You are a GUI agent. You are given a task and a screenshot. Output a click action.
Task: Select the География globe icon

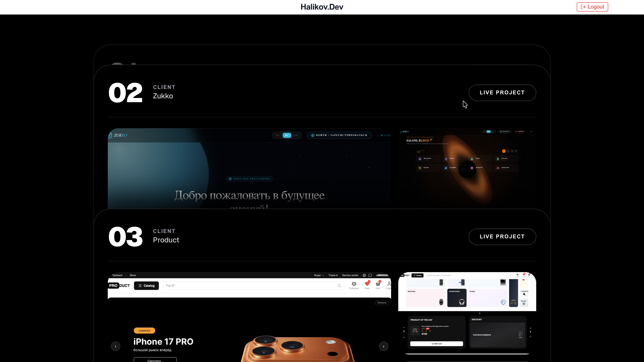tap(446, 168)
